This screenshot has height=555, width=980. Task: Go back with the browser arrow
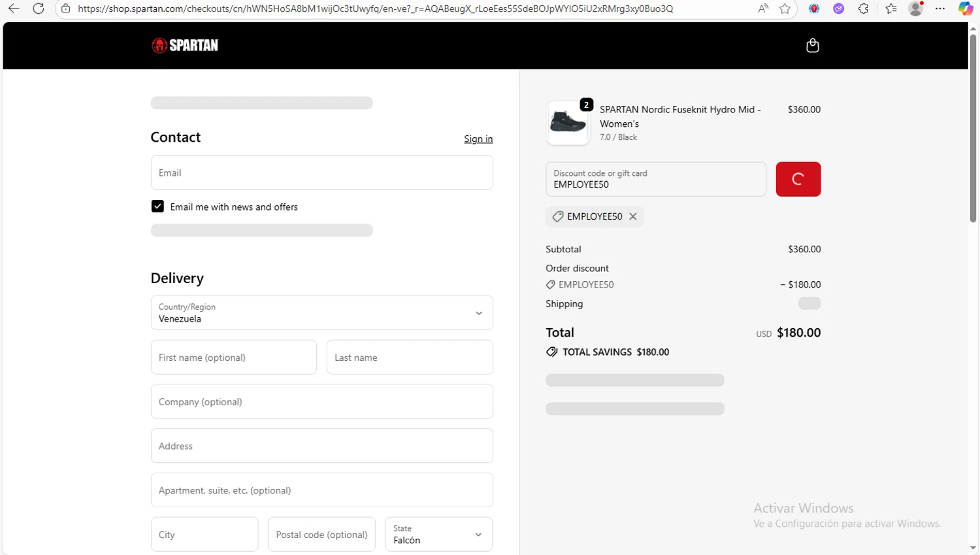[x=14, y=8]
